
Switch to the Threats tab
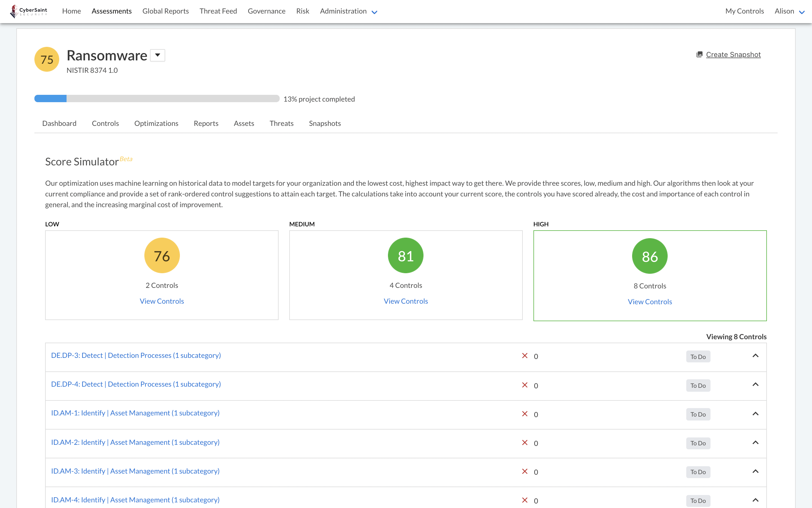pyautogui.click(x=281, y=123)
